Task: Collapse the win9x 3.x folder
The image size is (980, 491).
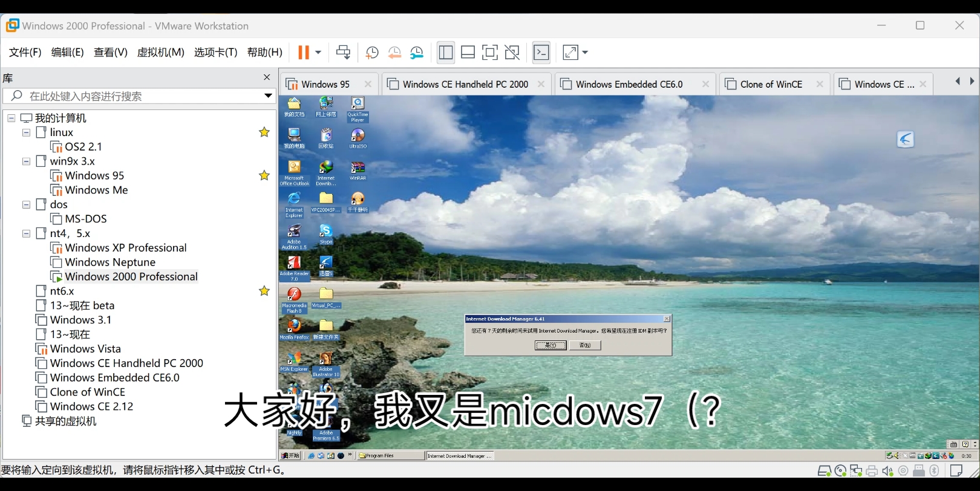Action: [26, 161]
